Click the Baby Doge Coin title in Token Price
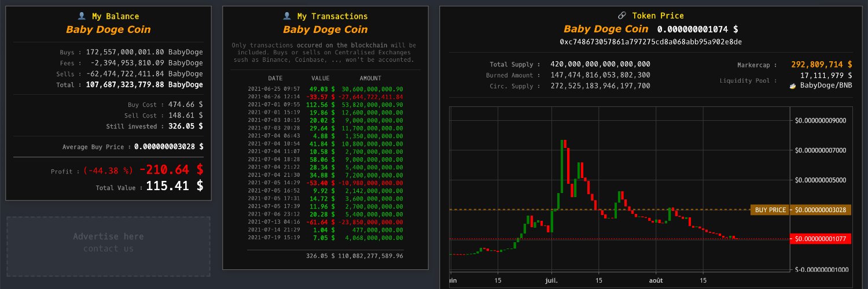The width and height of the screenshot is (868, 289). (x=606, y=29)
